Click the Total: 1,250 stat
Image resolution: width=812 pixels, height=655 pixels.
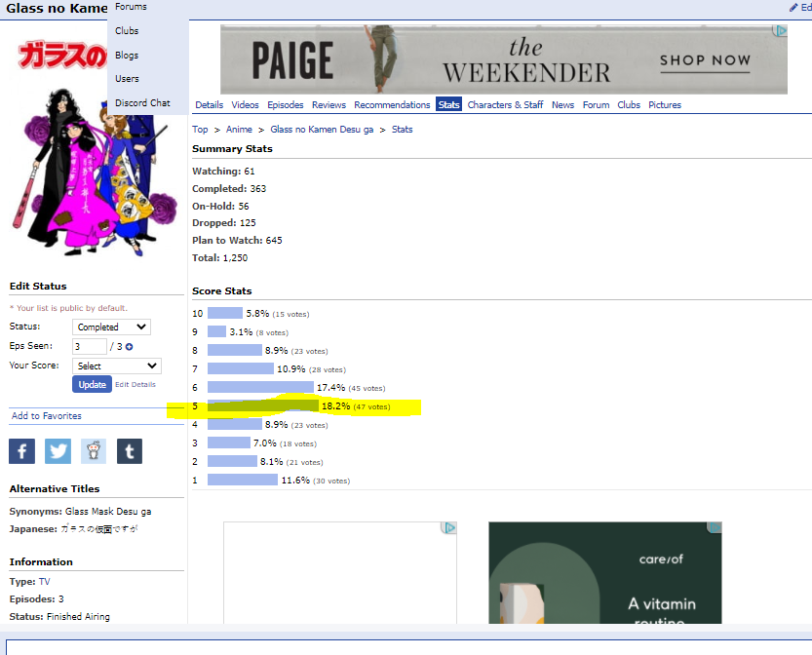coord(219,258)
